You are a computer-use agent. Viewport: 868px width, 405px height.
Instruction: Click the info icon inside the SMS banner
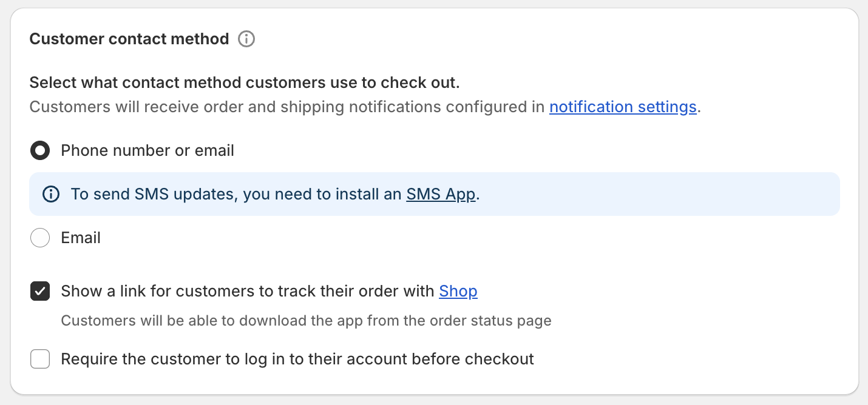click(51, 194)
